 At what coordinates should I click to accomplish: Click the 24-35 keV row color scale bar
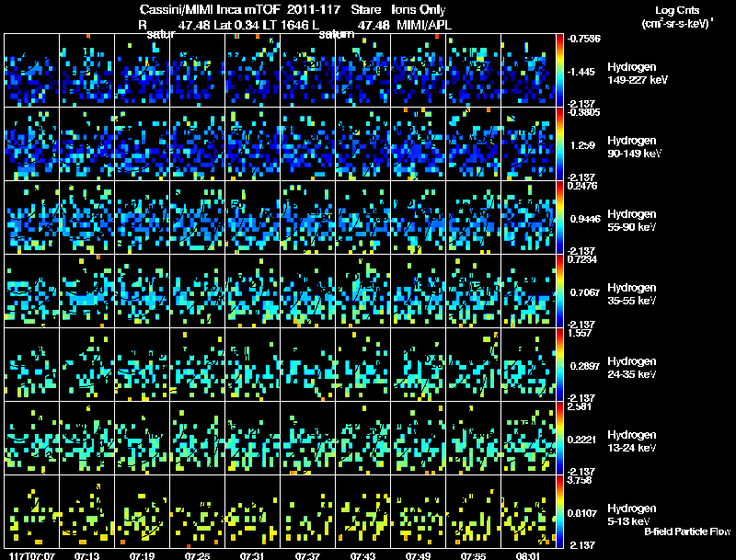(x=559, y=365)
